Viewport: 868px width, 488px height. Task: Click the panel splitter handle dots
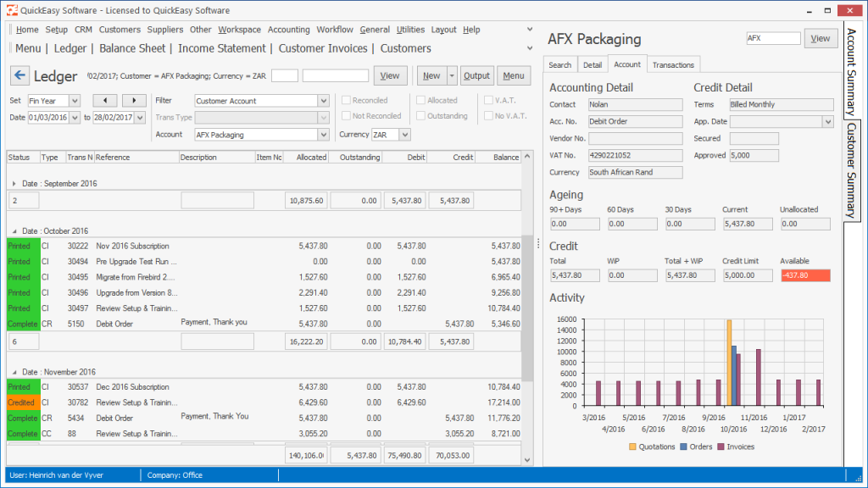point(538,243)
